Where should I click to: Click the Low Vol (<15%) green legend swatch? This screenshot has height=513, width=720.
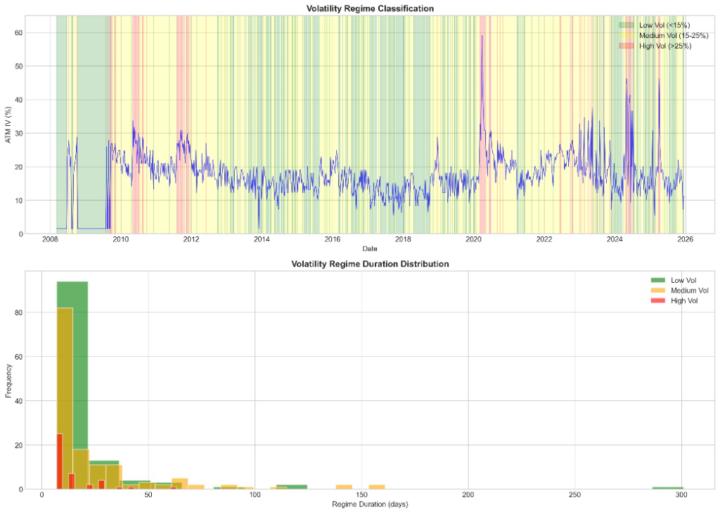tap(626, 25)
